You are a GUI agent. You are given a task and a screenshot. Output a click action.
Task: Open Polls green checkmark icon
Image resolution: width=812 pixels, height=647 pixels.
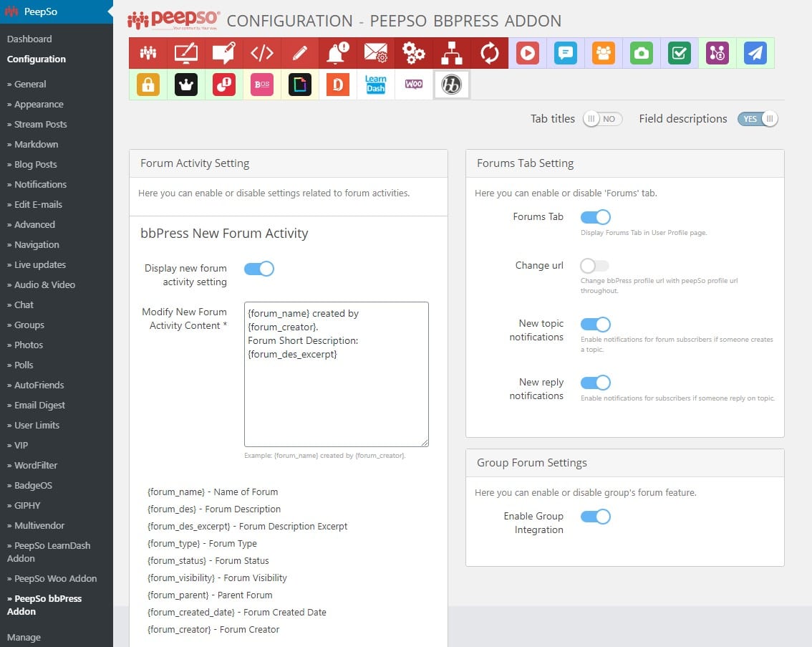pos(680,53)
